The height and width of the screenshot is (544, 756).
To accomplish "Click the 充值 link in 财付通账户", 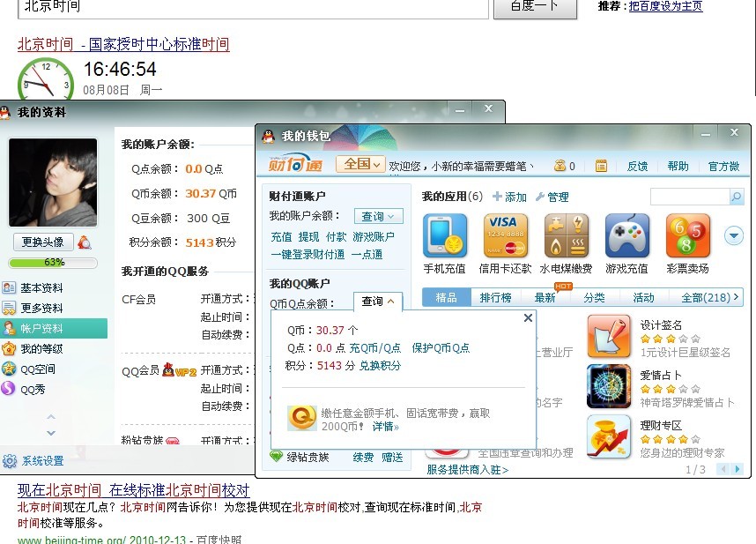I will tap(282, 237).
